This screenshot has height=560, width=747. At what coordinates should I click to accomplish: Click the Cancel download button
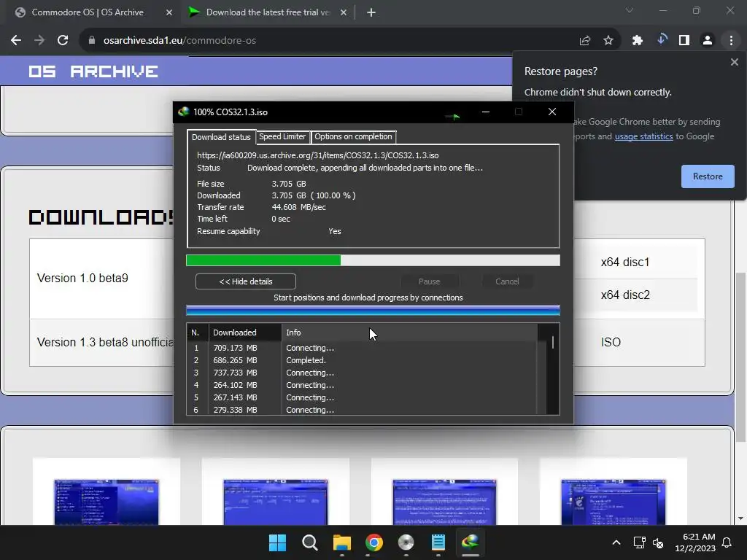pyautogui.click(x=507, y=281)
